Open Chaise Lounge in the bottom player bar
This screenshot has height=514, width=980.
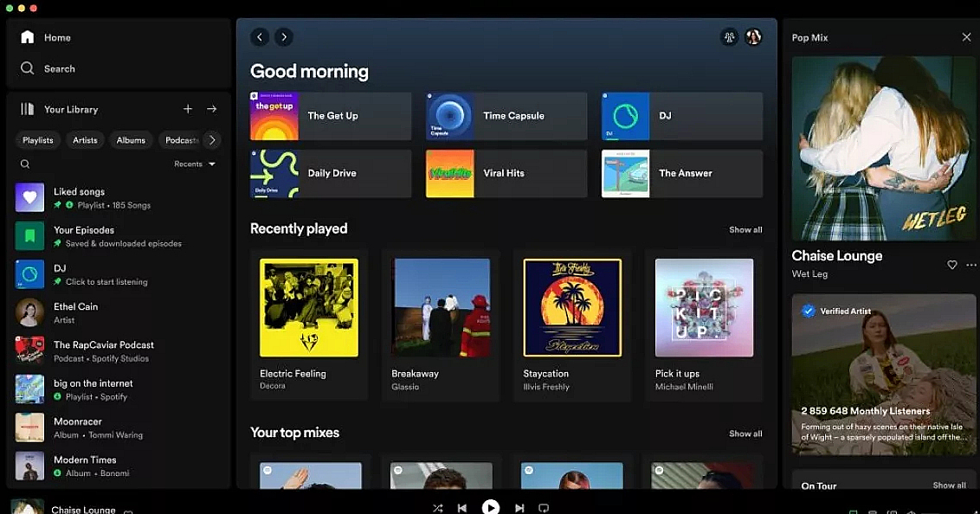[x=83, y=510]
